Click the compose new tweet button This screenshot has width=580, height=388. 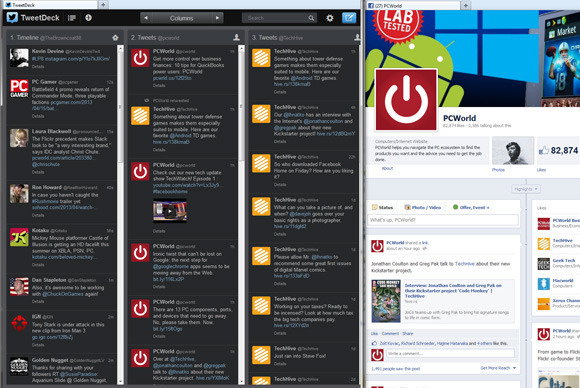(x=349, y=18)
